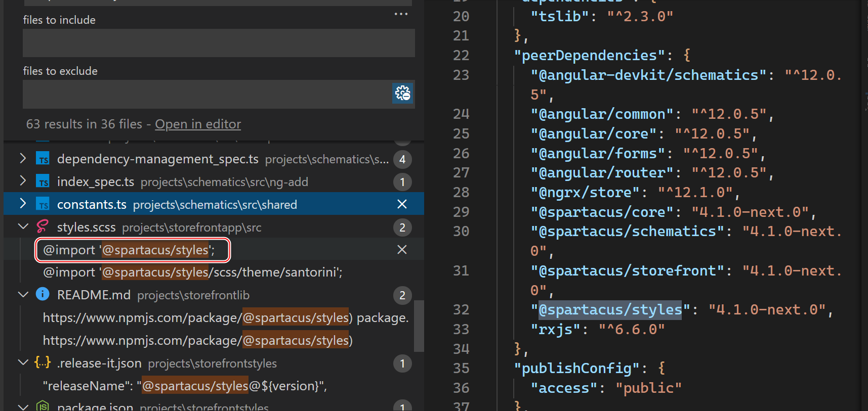Click "@angular/common" in the editor
Image resolution: width=868 pixels, height=411 pixels.
pyautogui.click(x=602, y=114)
